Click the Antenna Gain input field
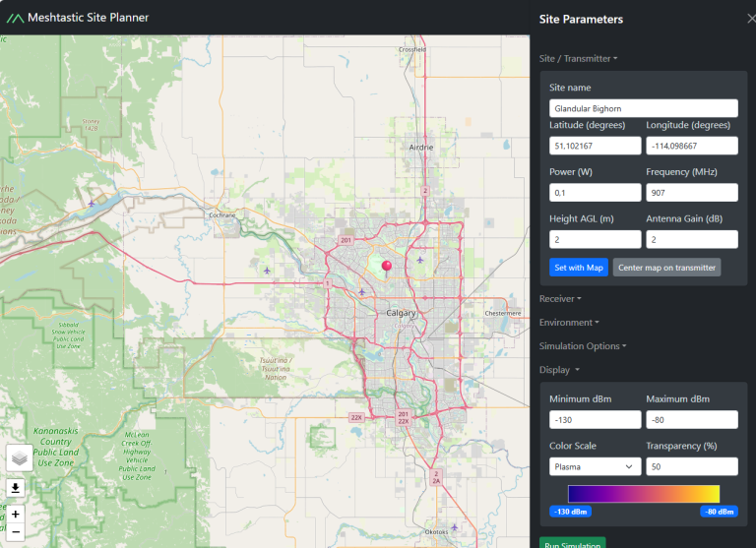Viewport: 756px width, 548px height. tap(692, 239)
